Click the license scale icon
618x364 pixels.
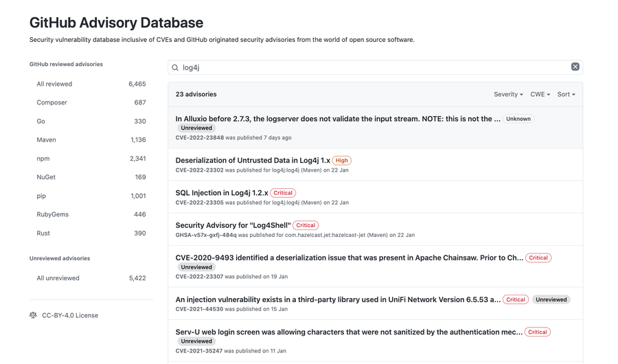[33, 315]
